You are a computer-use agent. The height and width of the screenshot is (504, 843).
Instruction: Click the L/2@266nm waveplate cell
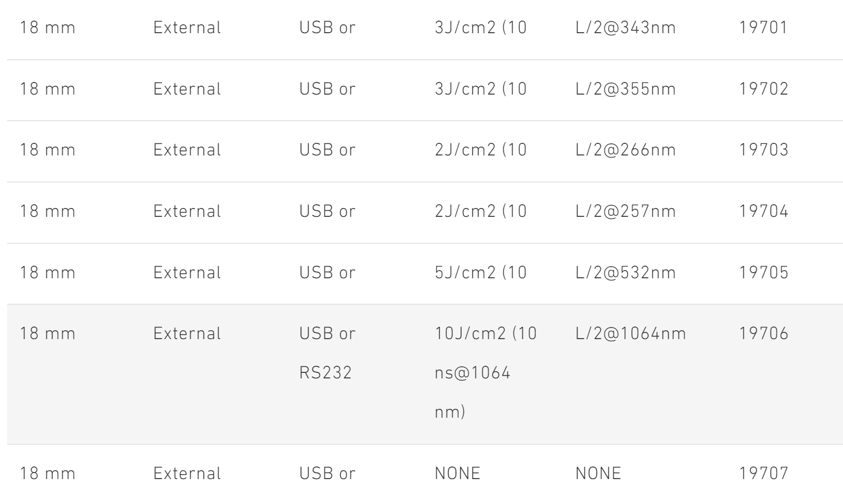click(x=626, y=150)
